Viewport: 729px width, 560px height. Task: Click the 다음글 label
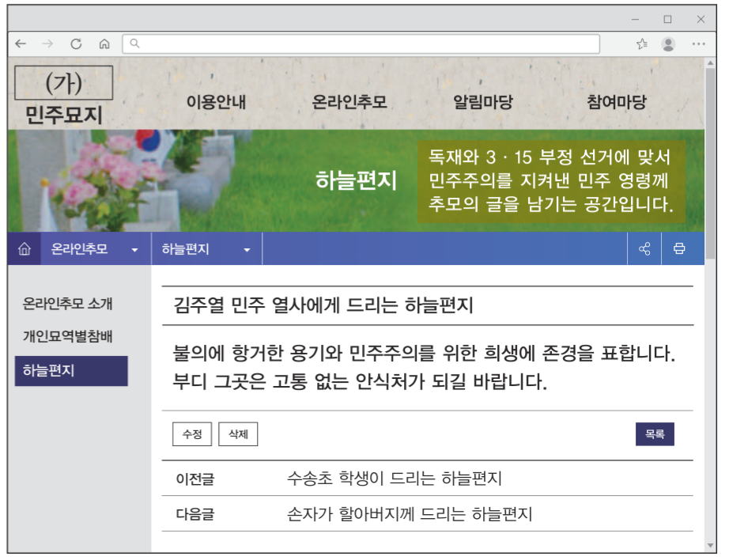click(x=195, y=514)
